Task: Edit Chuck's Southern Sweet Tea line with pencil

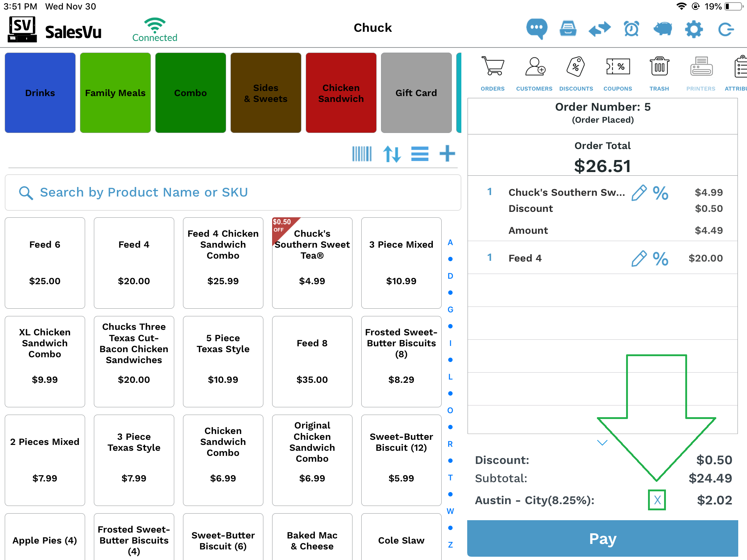Action: [639, 193]
